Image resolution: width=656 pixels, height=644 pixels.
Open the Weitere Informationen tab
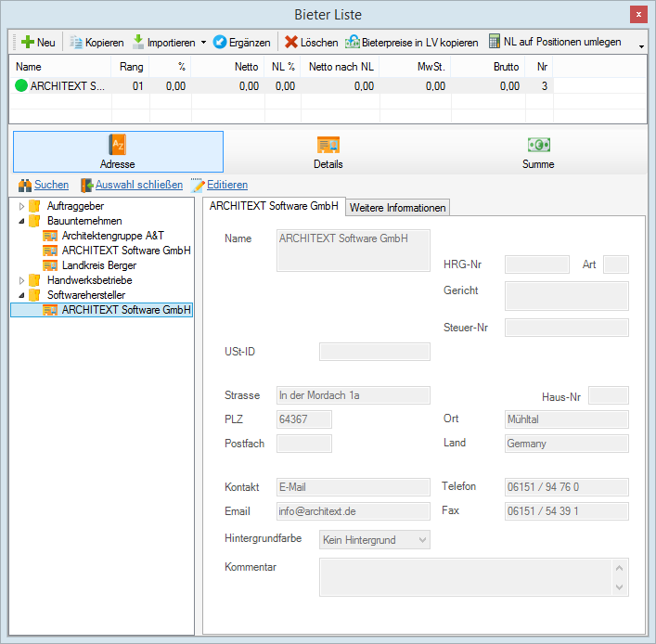(397, 208)
